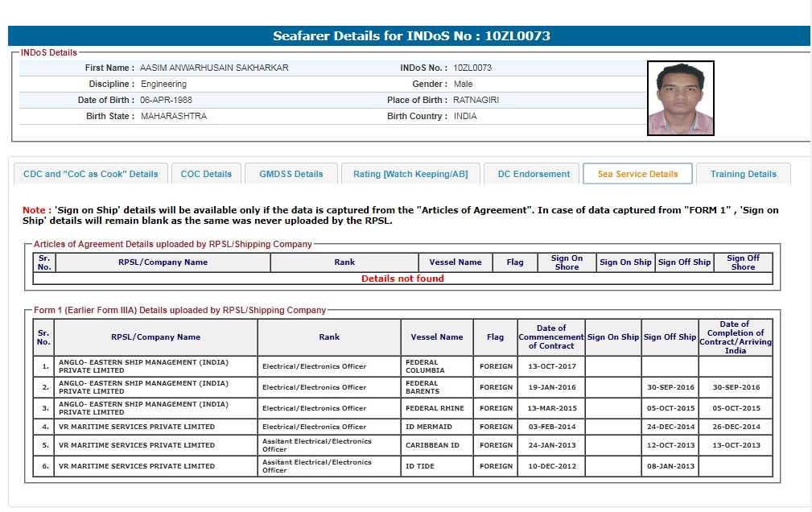Switch to the COC Details tab
The width and height of the screenshot is (812, 512).
(206, 174)
